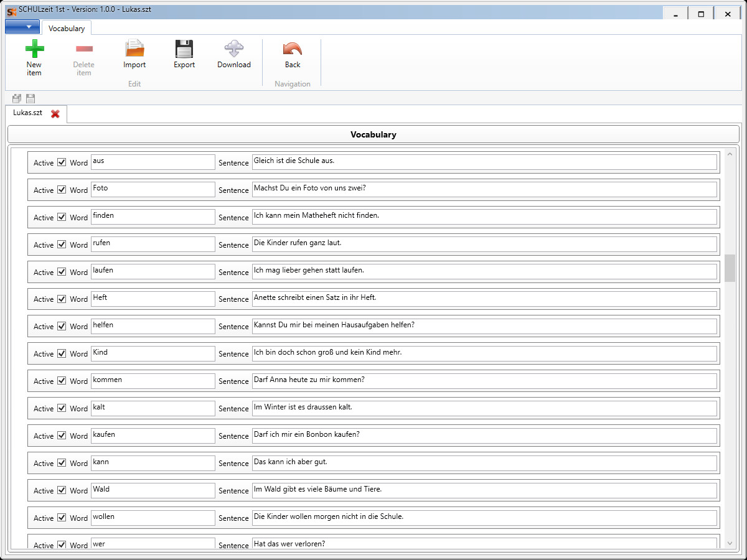Viewport: 747px width, 560px height.
Task: Click the Word field containing 'laufen'
Action: [153, 272]
